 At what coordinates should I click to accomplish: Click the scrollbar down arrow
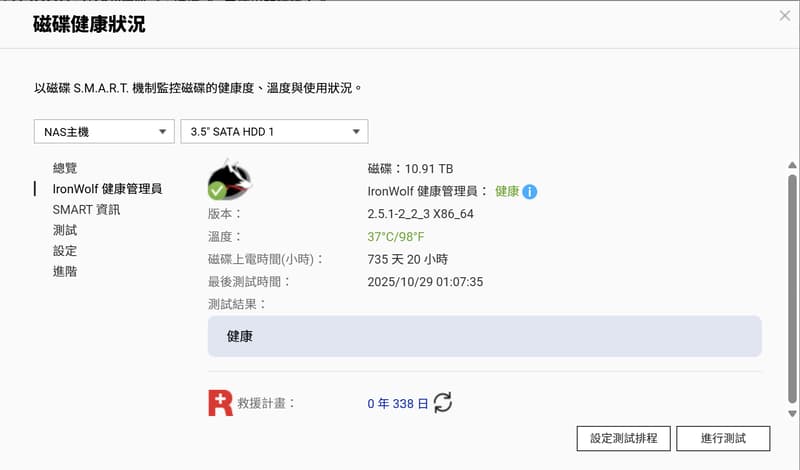[792, 413]
